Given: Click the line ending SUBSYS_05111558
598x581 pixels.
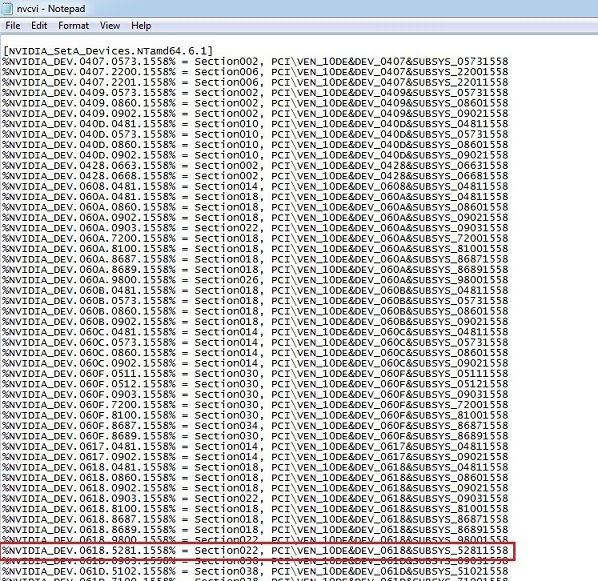Looking at the screenshot, I should pyautogui.click(x=256, y=373).
